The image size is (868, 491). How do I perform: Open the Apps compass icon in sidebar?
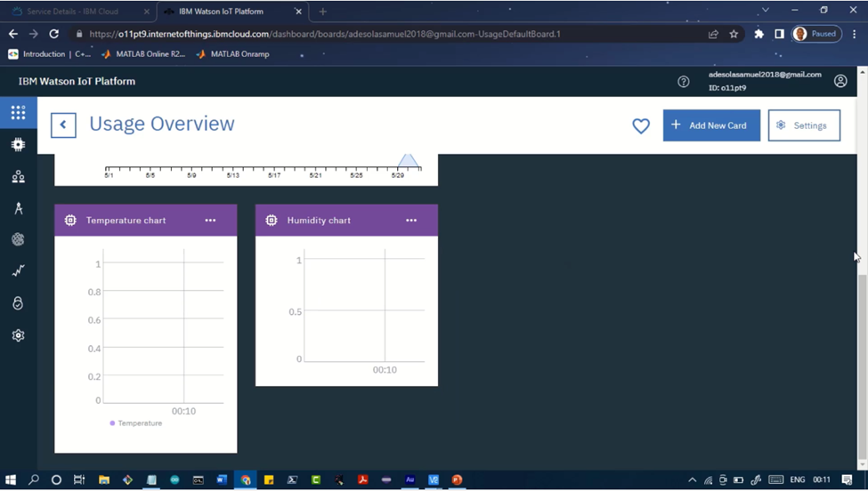tap(19, 208)
